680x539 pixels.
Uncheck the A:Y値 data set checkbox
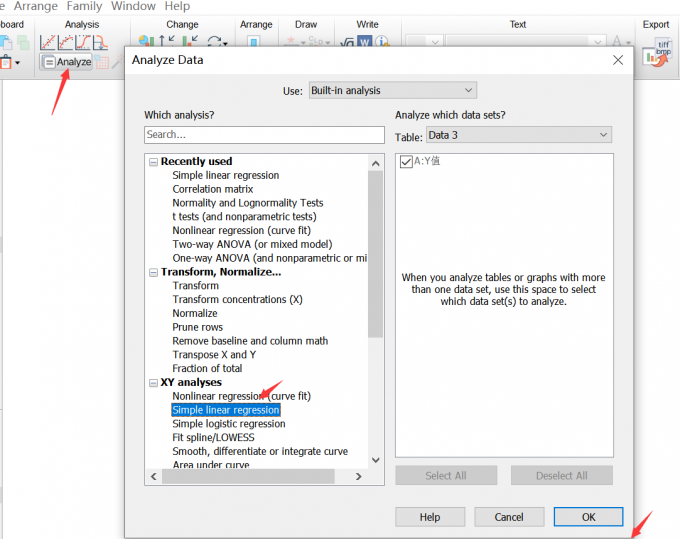(x=406, y=162)
